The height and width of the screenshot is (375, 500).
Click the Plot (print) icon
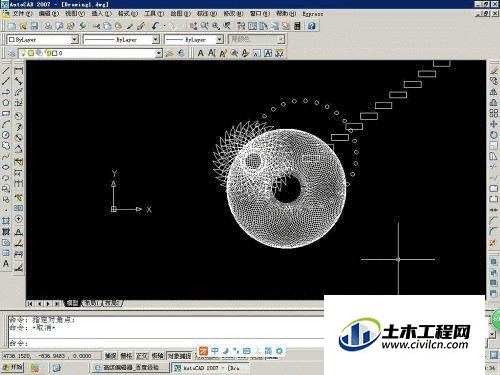pos(48,26)
